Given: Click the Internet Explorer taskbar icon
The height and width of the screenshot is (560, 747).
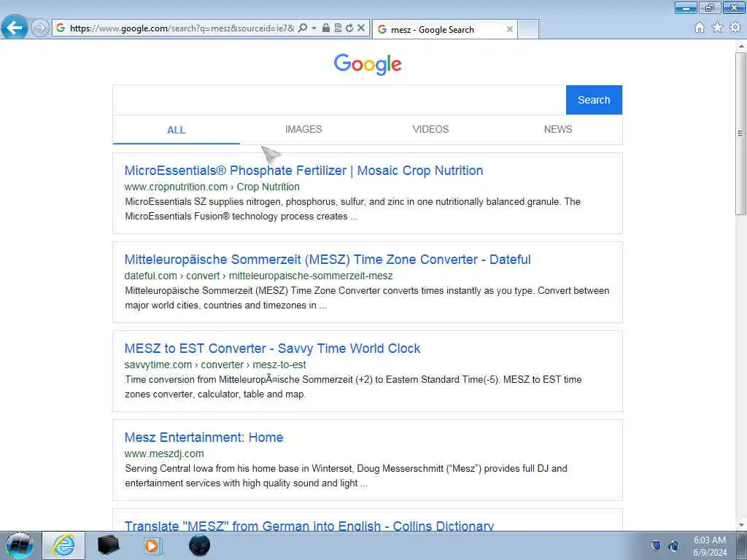Looking at the screenshot, I should 64,545.
